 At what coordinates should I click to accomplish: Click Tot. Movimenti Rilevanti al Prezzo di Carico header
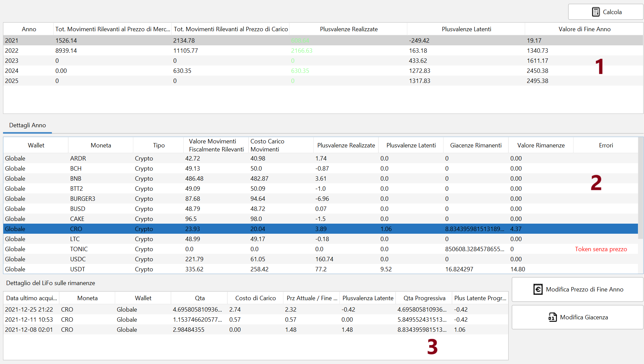tap(231, 29)
